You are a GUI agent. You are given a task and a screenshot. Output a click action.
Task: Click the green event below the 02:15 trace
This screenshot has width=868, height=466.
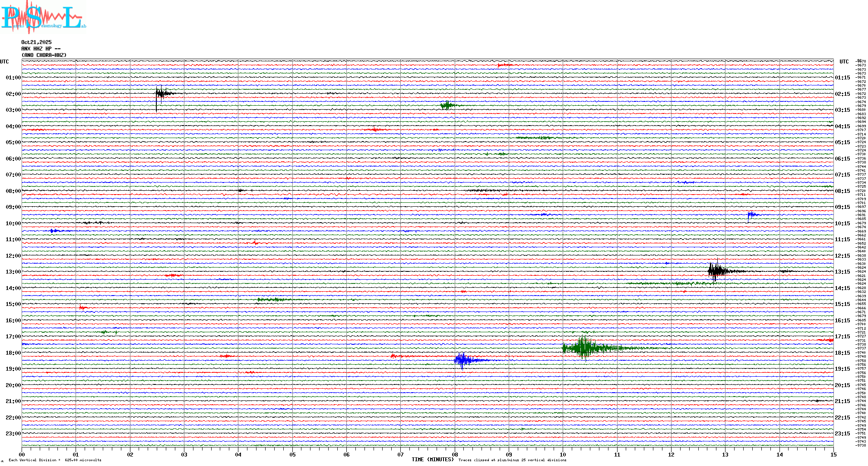[x=447, y=105]
